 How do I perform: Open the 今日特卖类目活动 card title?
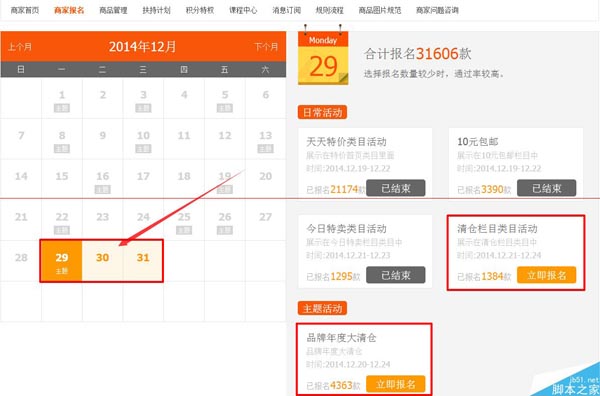click(x=346, y=229)
